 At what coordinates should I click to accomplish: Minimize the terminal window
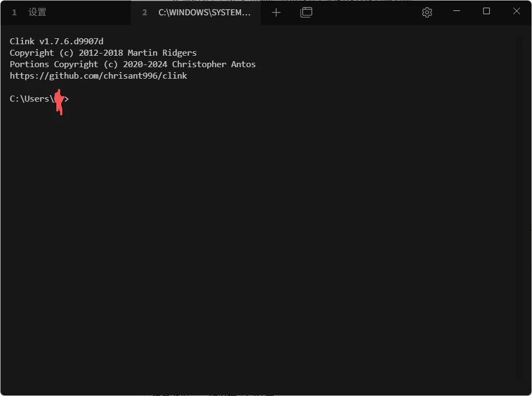pos(457,11)
